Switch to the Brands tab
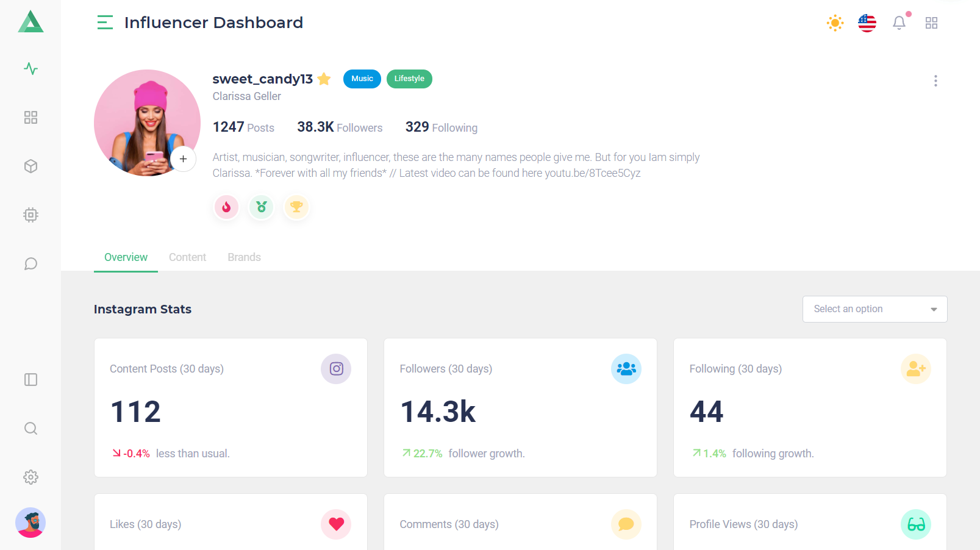This screenshot has width=980, height=550. pos(244,257)
